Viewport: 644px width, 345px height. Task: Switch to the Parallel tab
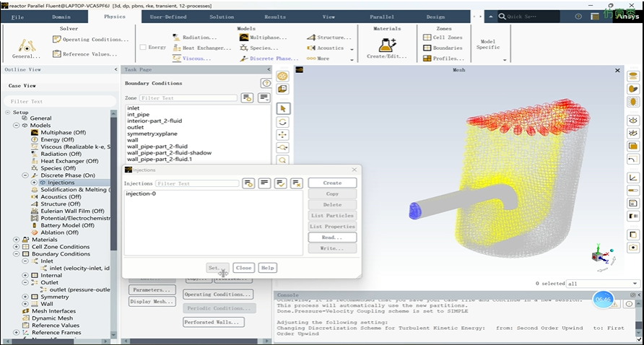[x=382, y=17]
